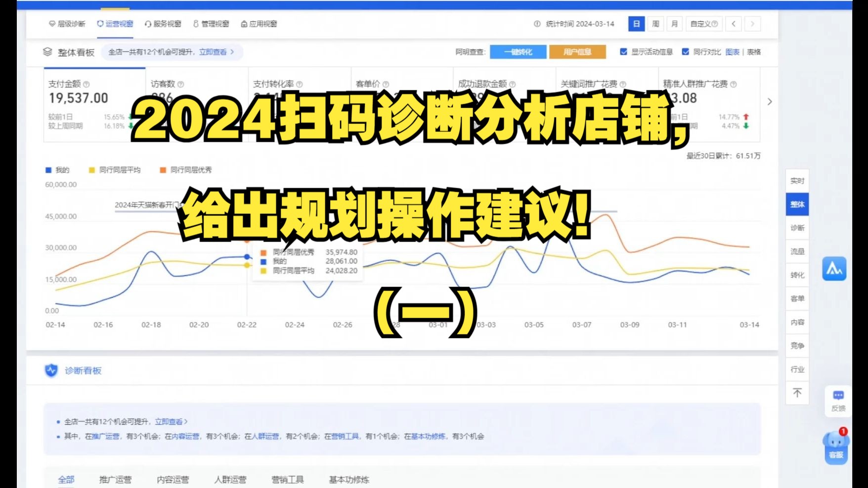The width and height of the screenshot is (868, 488).
Task: Click help icon next to 成功退款金额
Action: (x=512, y=84)
